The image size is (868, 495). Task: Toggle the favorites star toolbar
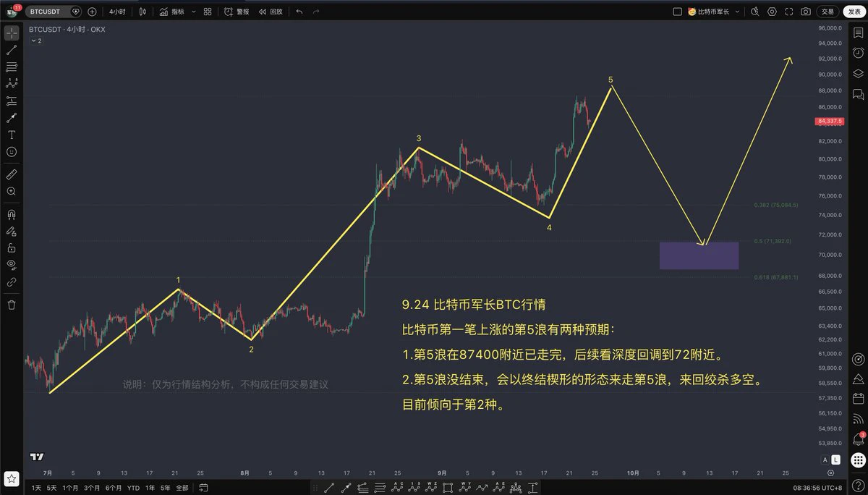tap(12, 478)
